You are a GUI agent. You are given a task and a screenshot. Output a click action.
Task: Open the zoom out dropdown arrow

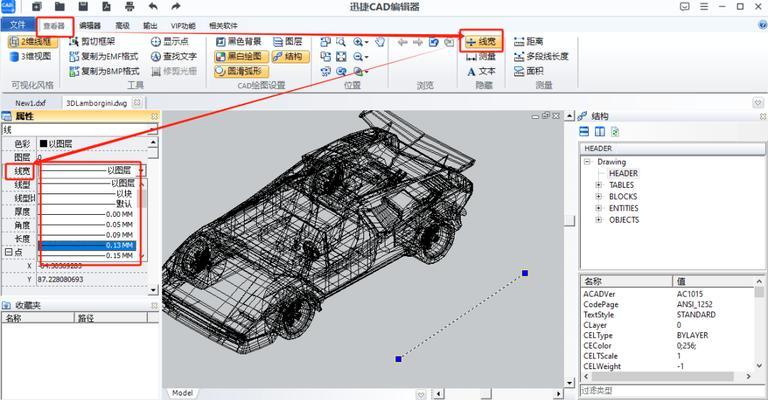coord(366,57)
